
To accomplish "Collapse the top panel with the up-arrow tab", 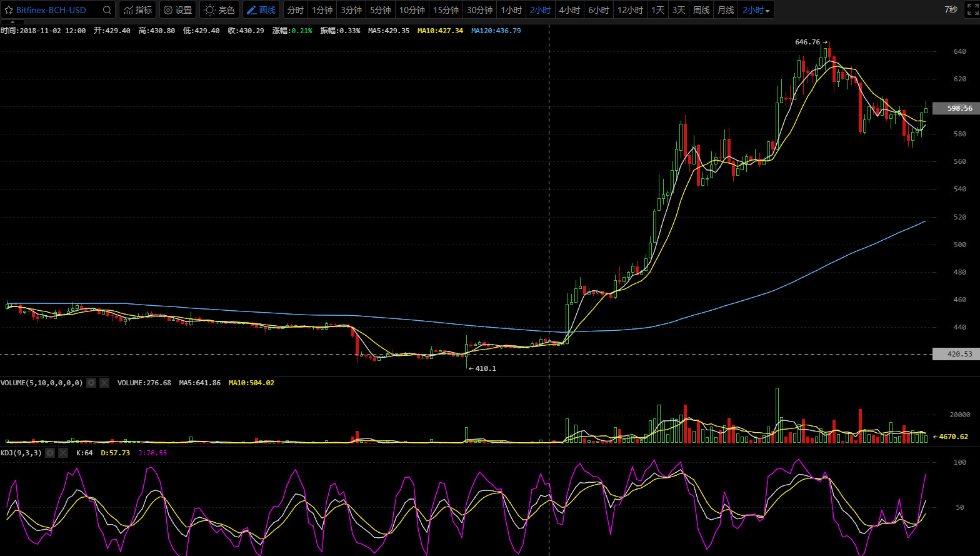I will pyautogui.click(x=12, y=22).
